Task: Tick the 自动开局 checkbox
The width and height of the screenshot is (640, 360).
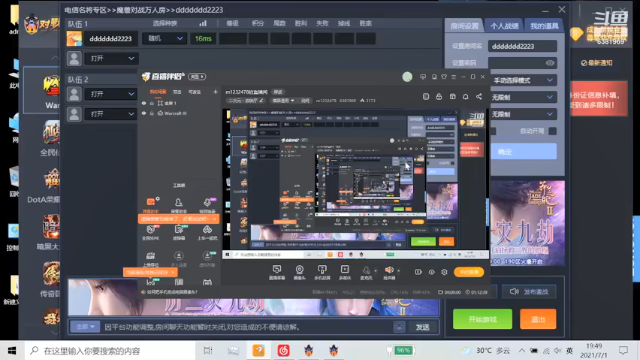Action: [x=552, y=131]
